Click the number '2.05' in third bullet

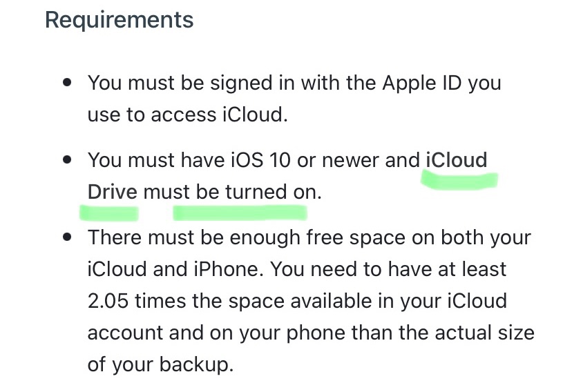pyautogui.click(x=108, y=301)
